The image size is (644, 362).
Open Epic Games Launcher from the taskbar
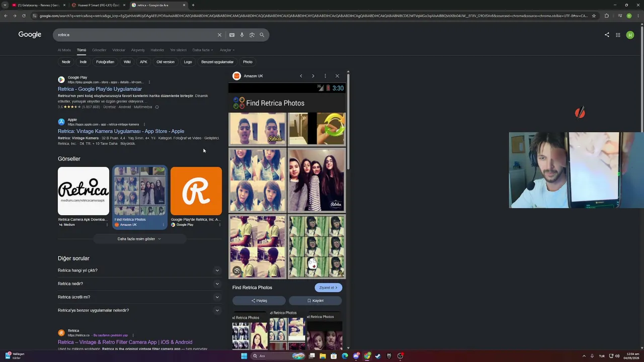tap(389, 356)
